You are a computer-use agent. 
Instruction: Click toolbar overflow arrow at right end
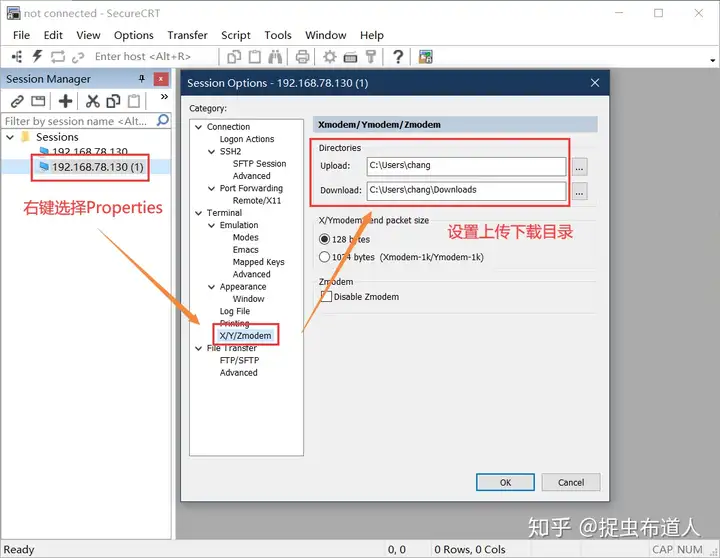(x=712, y=60)
